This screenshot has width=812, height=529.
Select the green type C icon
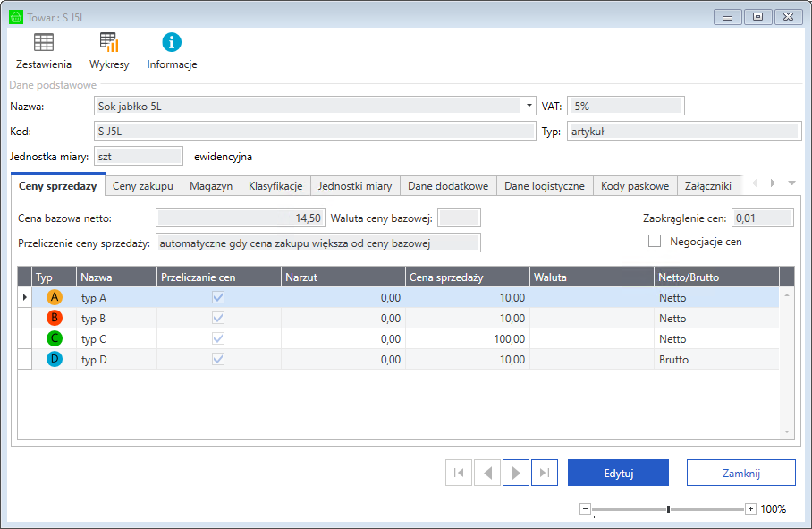(55, 338)
